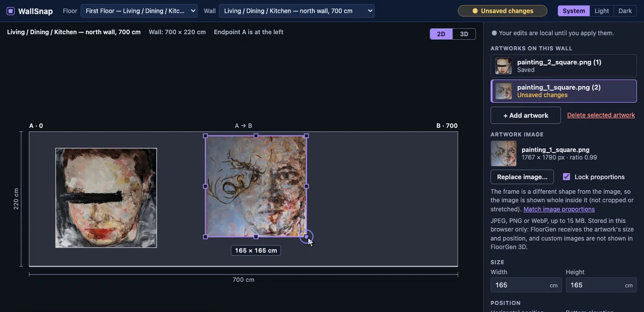Click the '220 cm' wall height label

[16, 199]
